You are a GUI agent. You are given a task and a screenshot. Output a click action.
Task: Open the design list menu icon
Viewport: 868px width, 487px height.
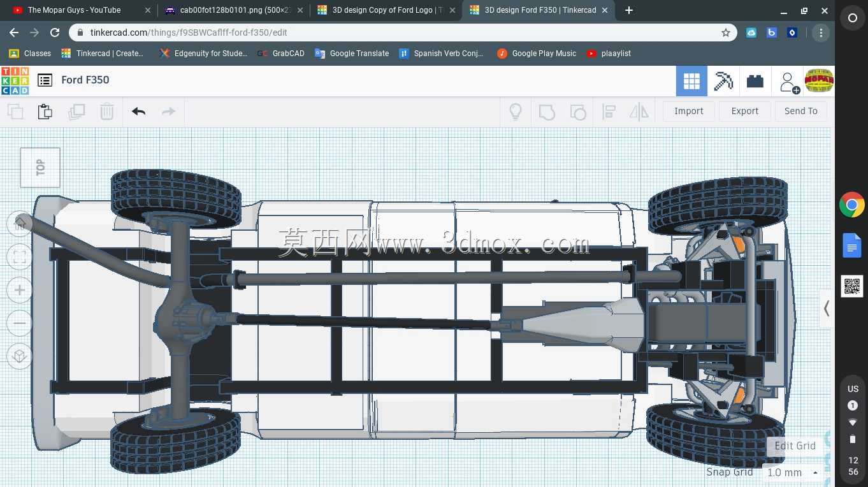pos(45,80)
